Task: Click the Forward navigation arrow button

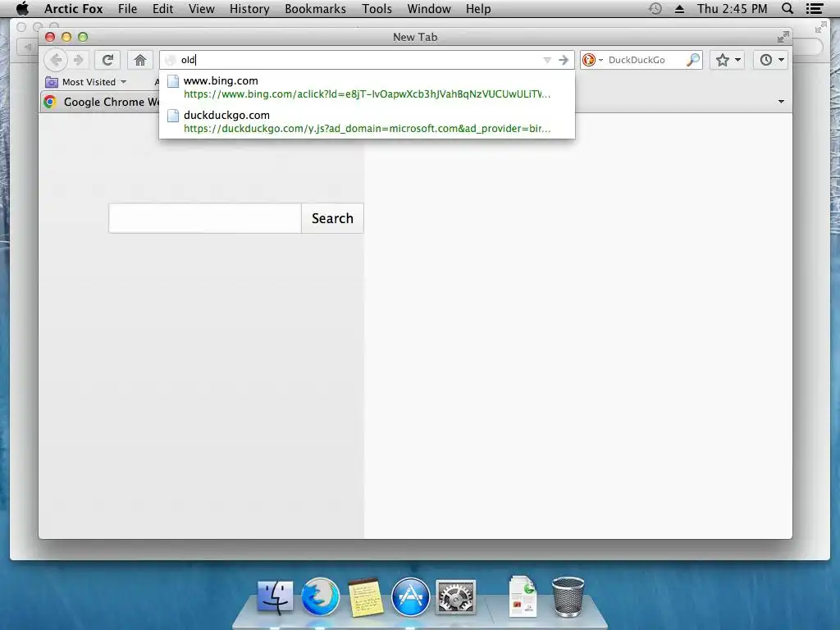Action: 78,60
